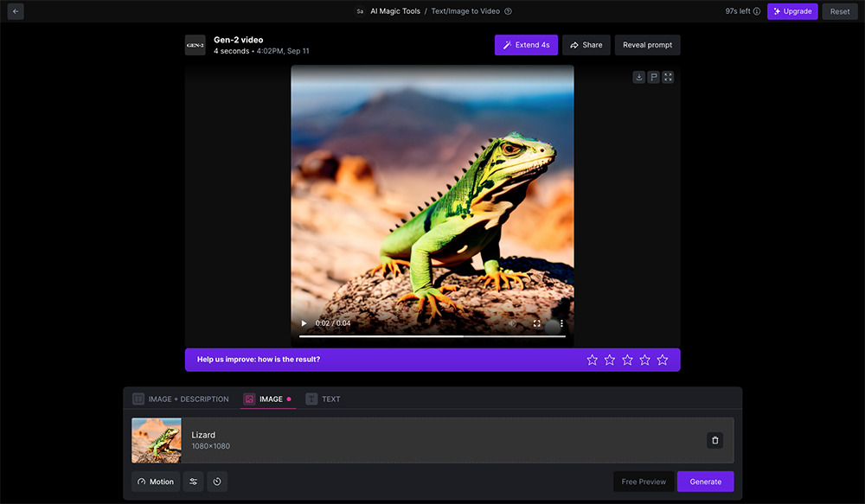
Task: Rate the result one star
Action: pyautogui.click(x=592, y=360)
